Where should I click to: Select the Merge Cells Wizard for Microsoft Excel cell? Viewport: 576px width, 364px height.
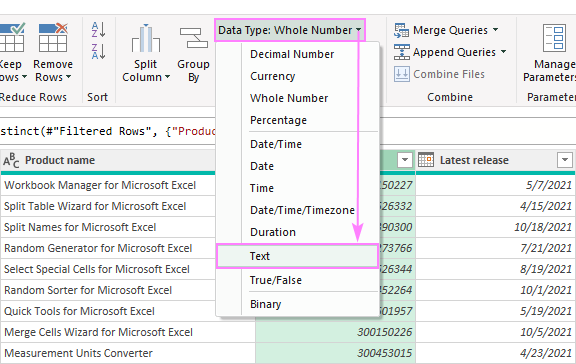pyautogui.click(x=128, y=332)
